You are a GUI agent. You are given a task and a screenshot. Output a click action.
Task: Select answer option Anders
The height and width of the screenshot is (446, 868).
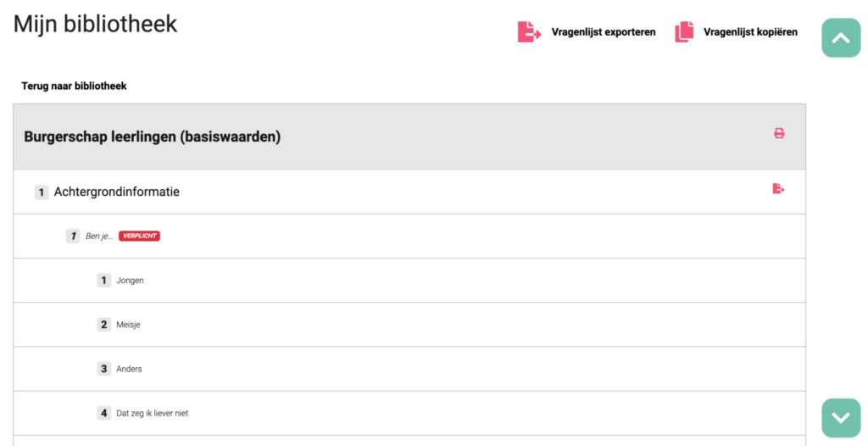pos(129,369)
